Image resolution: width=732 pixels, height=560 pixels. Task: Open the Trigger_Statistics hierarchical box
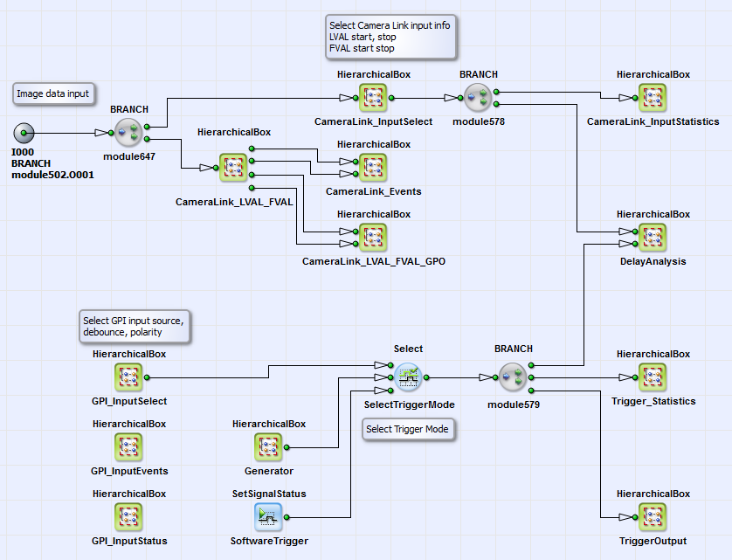653,377
